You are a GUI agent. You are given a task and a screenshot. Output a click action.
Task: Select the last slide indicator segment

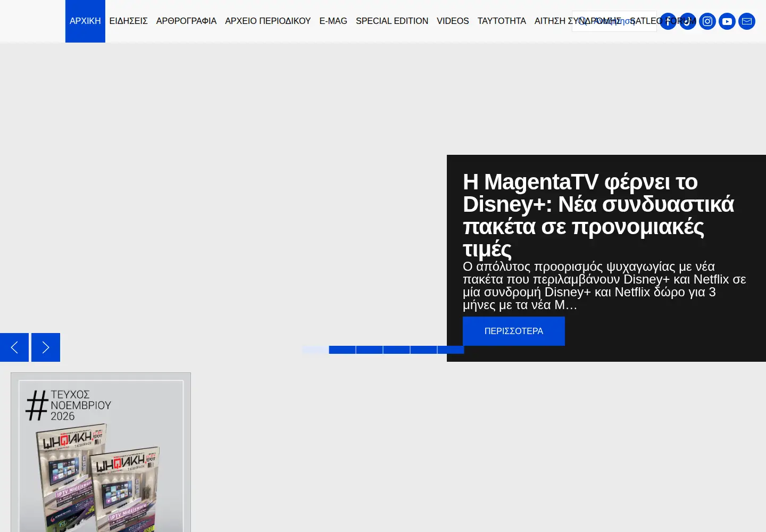(451, 350)
